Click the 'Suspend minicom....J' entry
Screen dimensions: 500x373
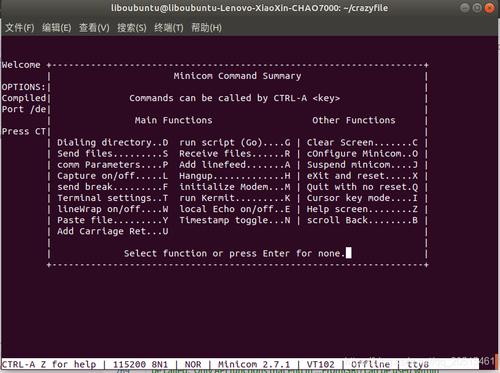362,165
